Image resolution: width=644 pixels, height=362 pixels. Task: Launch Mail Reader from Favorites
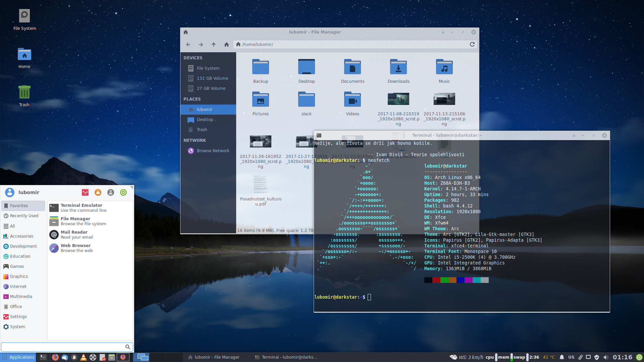(90, 235)
